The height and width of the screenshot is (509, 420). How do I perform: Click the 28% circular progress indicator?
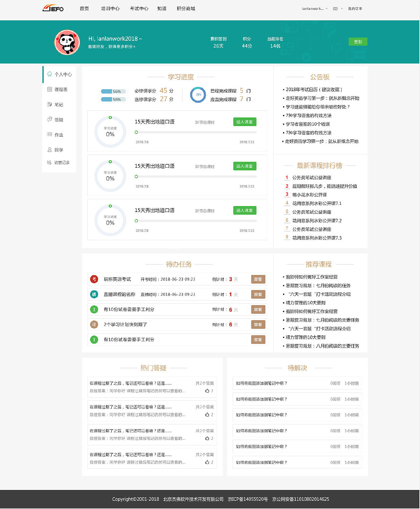(x=198, y=95)
